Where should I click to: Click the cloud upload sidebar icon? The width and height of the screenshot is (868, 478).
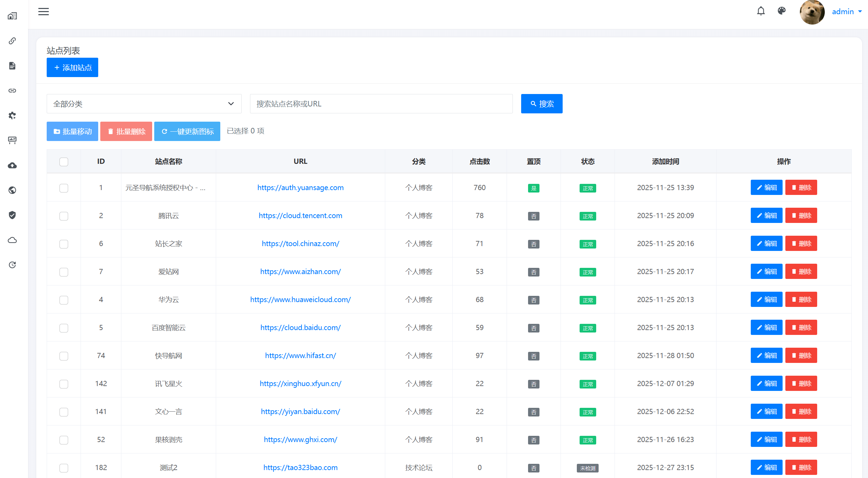tap(12, 165)
